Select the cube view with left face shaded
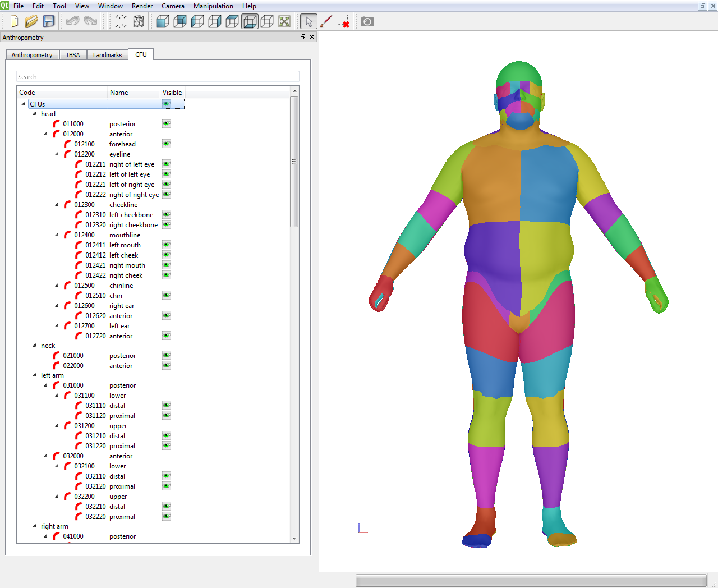The image size is (718, 588). [197, 21]
